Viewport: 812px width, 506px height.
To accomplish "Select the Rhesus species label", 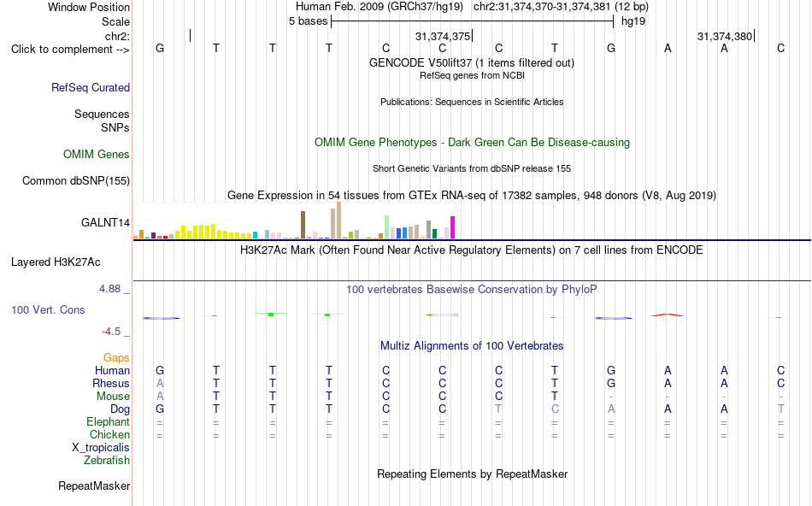I will (111, 383).
